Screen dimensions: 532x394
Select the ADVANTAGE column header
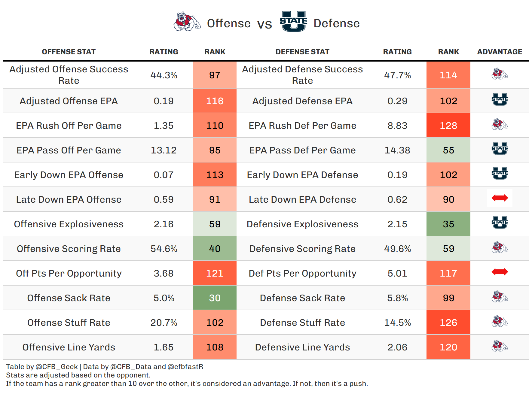[500, 52]
